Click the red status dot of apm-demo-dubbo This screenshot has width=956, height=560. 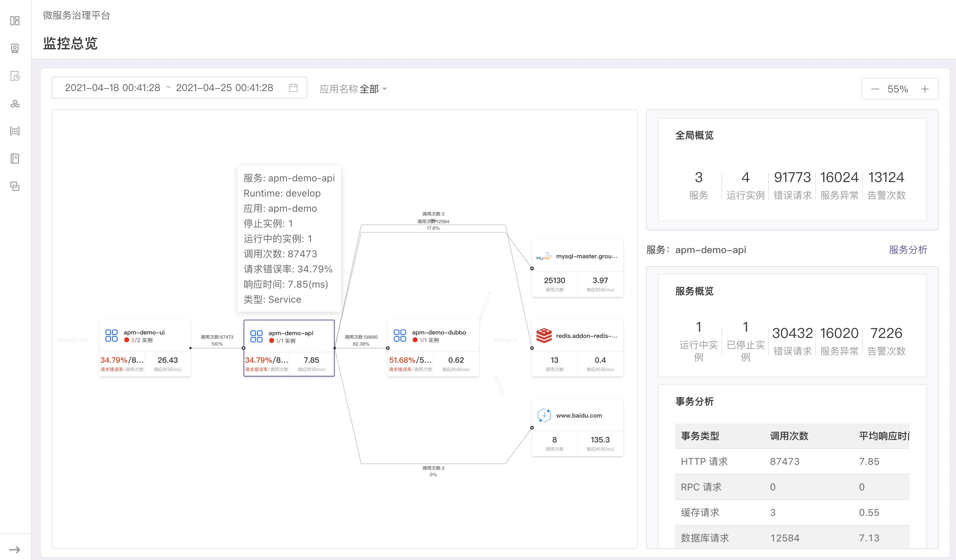coord(415,340)
